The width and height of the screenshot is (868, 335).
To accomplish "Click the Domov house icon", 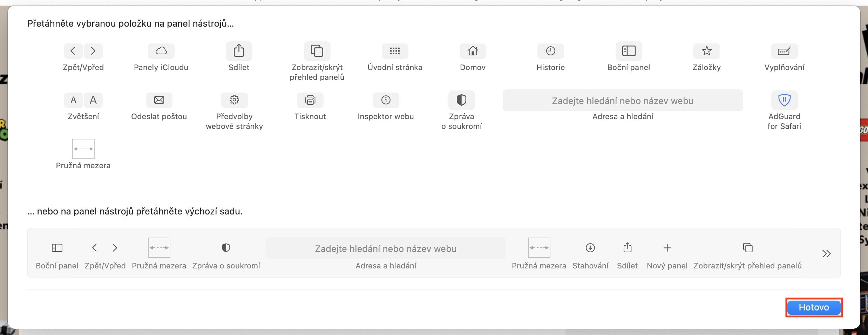I will click(473, 51).
